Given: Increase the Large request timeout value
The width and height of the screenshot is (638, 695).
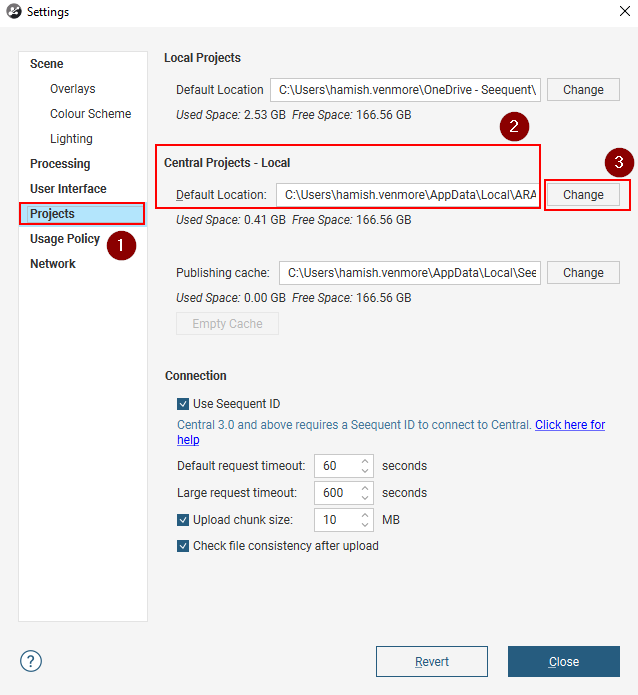Looking at the screenshot, I should point(365,488).
